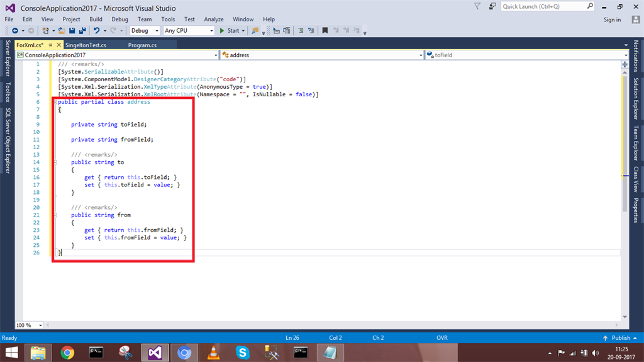Click the Start debugging button
The height and width of the screenshot is (362, 644).
230,30
